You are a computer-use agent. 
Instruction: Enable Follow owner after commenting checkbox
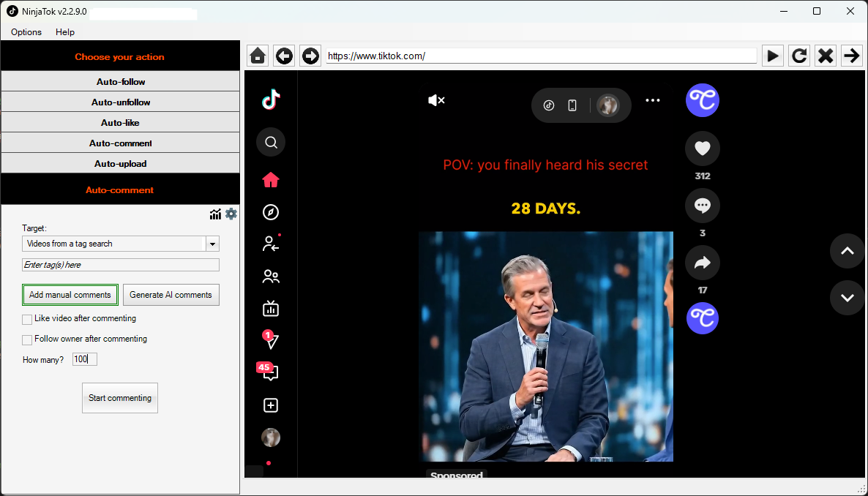click(x=27, y=339)
